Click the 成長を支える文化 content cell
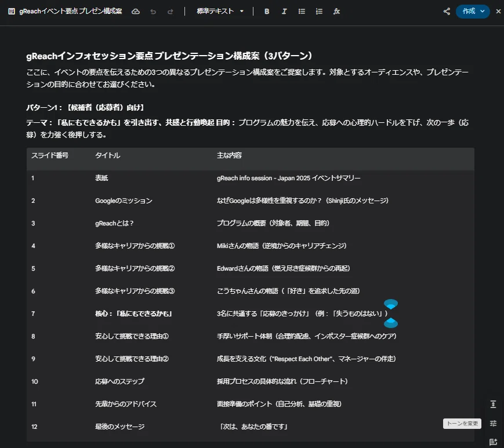The image size is (504, 448). point(306,359)
